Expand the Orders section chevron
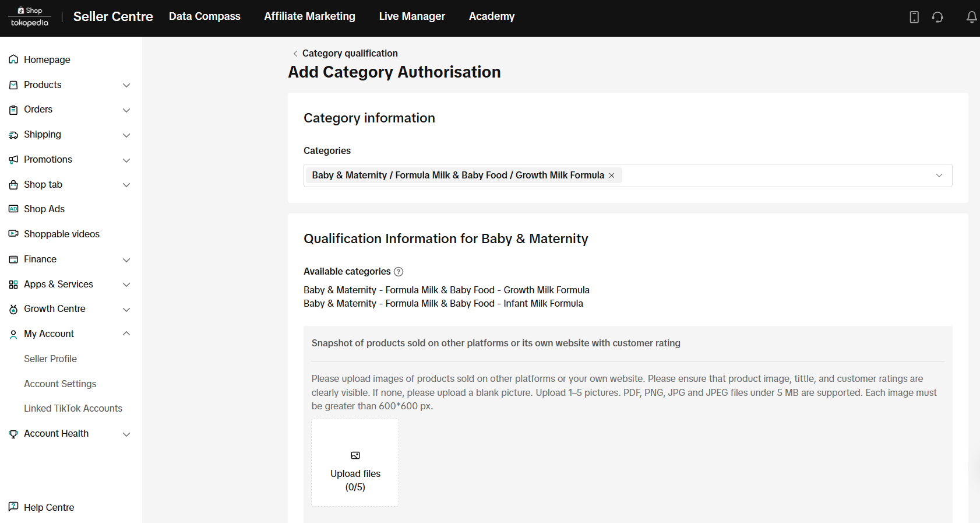The height and width of the screenshot is (523, 980). pyautogui.click(x=126, y=110)
